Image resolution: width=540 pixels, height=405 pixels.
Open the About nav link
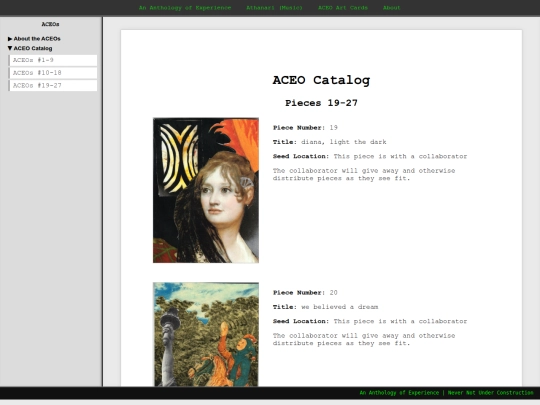[x=392, y=8]
